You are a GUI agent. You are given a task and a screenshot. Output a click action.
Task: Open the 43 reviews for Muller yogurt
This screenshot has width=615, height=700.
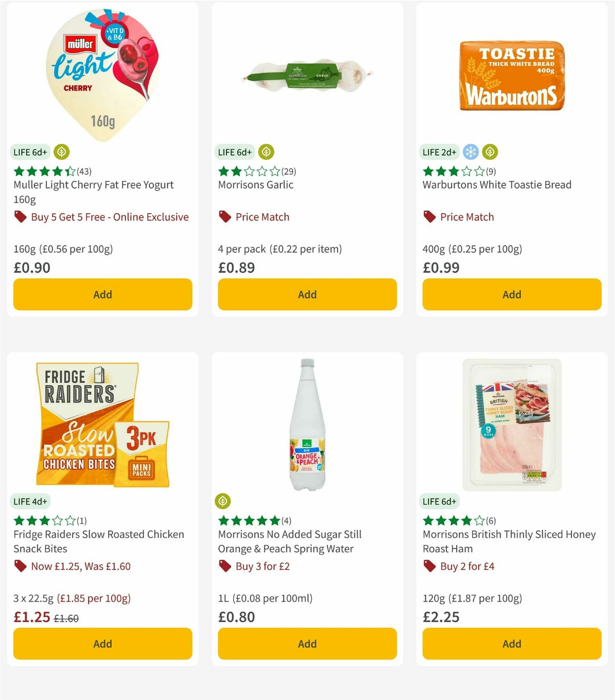pyautogui.click(x=83, y=172)
